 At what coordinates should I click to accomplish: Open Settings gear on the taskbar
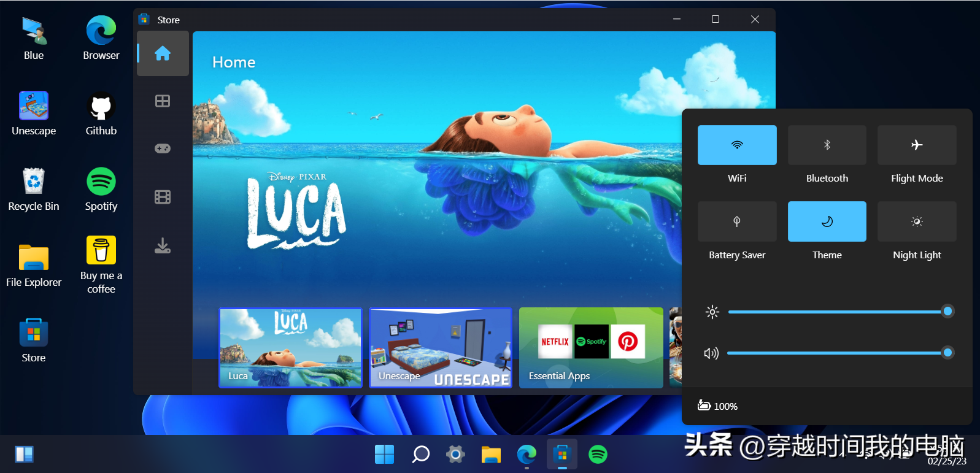coord(455,455)
